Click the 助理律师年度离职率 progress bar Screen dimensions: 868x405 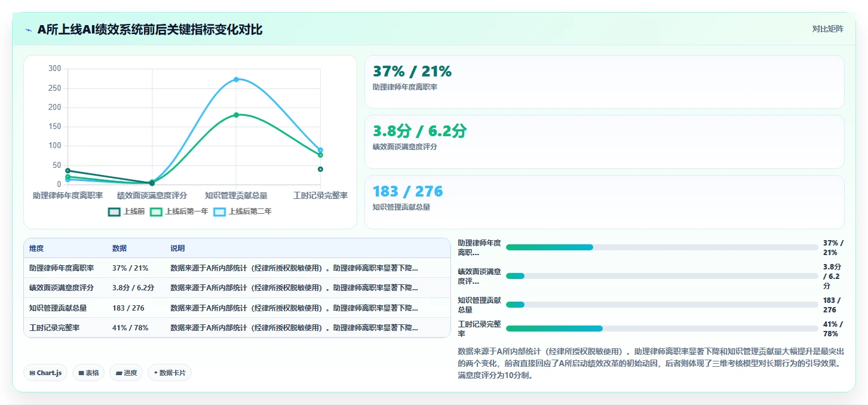click(x=662, y=247)
